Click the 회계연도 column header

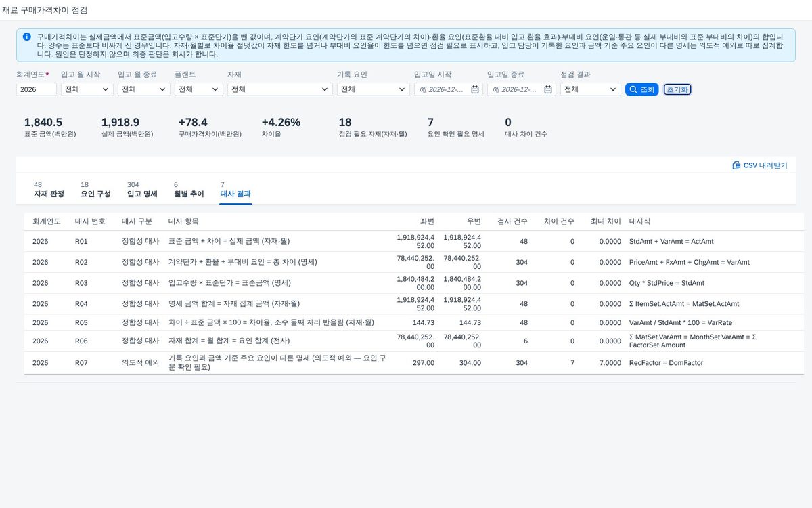coord(47,221)
